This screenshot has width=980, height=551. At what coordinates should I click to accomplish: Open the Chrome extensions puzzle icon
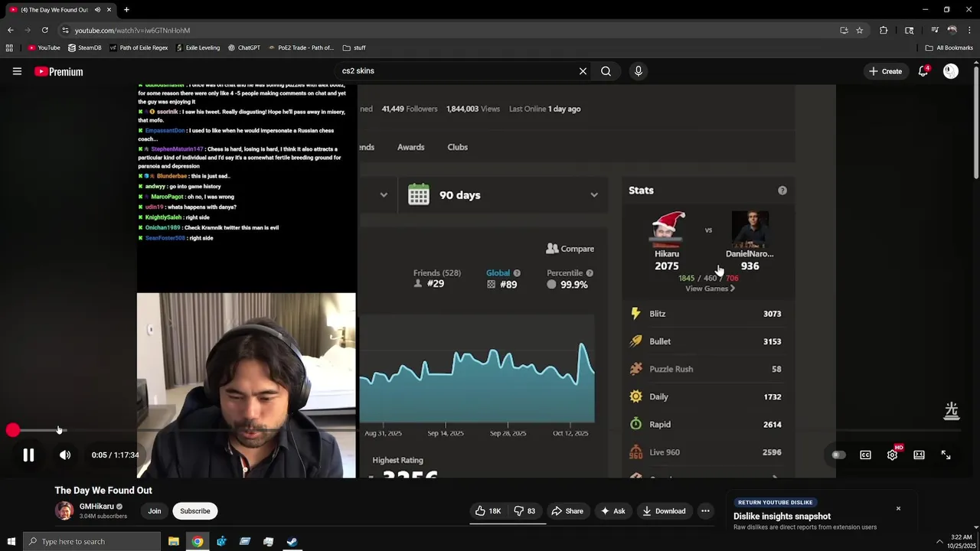pos(884,30)
